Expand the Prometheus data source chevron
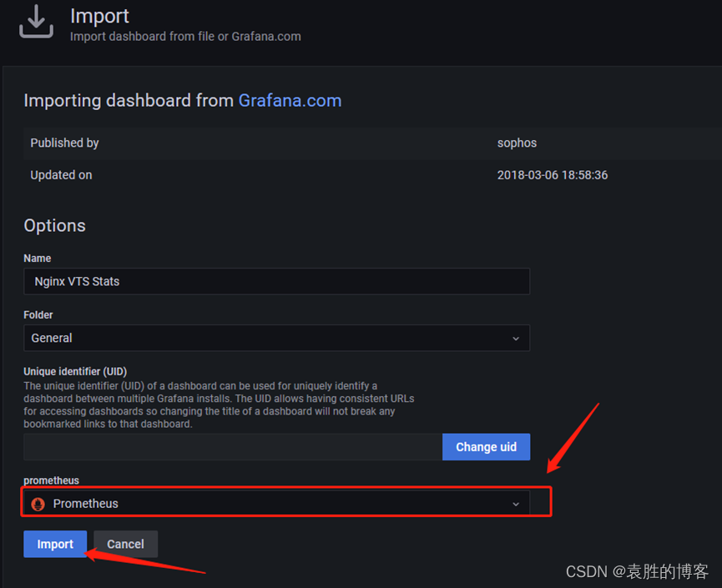722x588 pixels. (x=516, y=505)
